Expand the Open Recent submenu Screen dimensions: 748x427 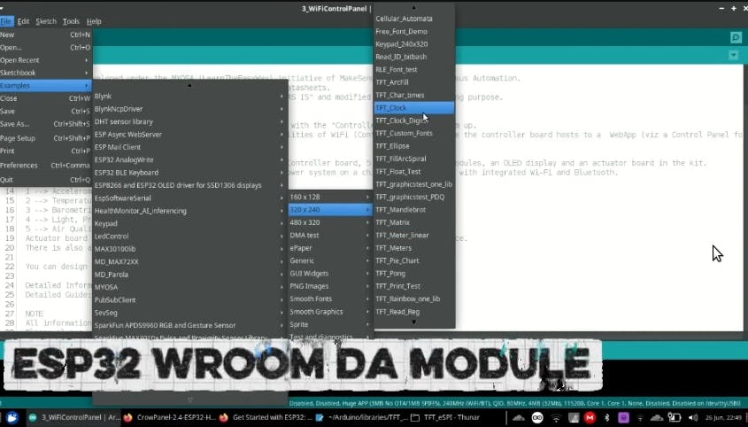coord(46,60)
